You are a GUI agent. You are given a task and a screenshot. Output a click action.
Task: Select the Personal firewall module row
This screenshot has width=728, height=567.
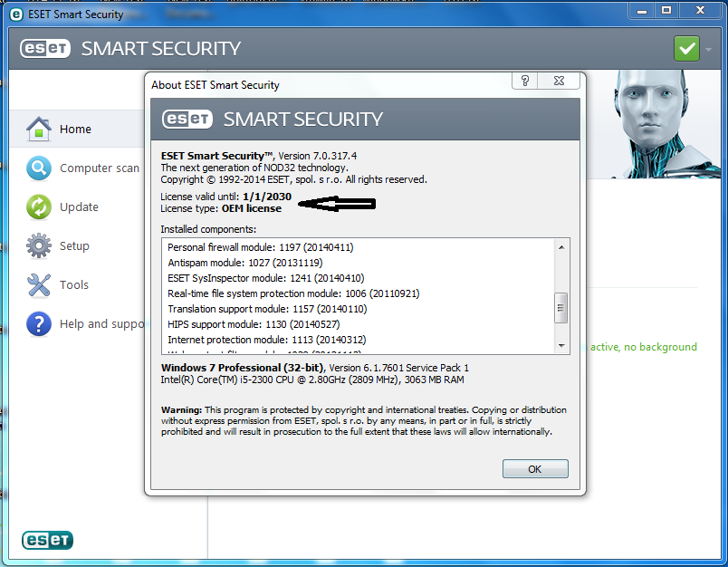pyautogui.click(x=261, y=247)
